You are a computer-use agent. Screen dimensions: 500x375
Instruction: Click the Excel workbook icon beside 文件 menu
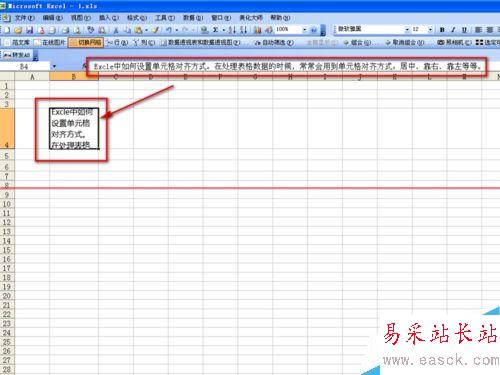click(x=6, y=18)
